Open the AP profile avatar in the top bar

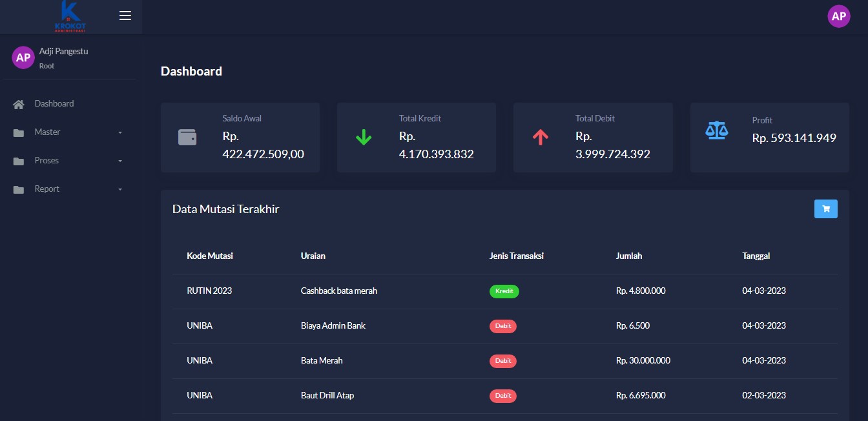coord(838,17)
